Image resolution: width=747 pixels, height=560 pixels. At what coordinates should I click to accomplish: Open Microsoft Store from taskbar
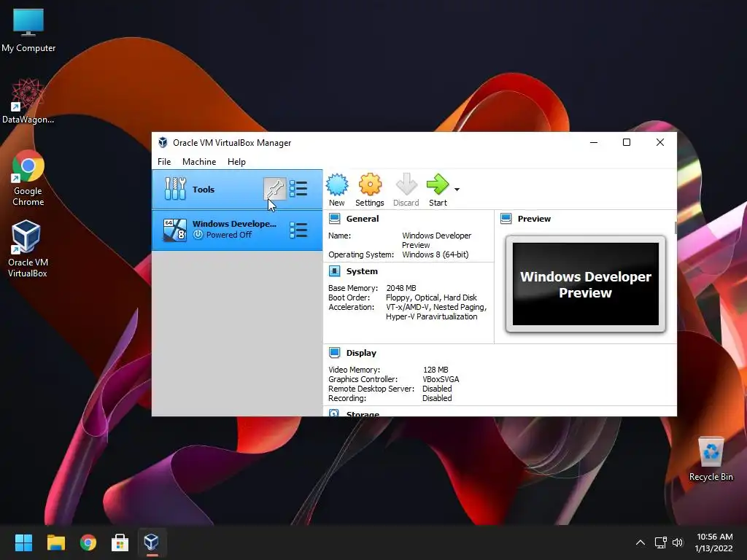(x=120, y=542)
